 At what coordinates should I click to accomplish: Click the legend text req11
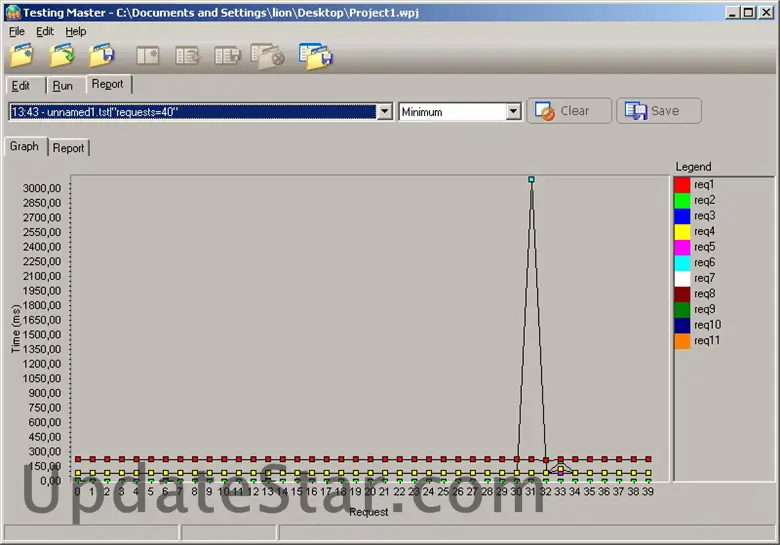click(x=707, y=341)
